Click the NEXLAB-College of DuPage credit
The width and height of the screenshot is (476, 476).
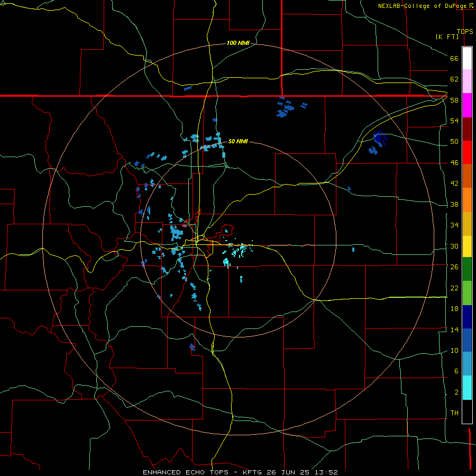point(422,6)
